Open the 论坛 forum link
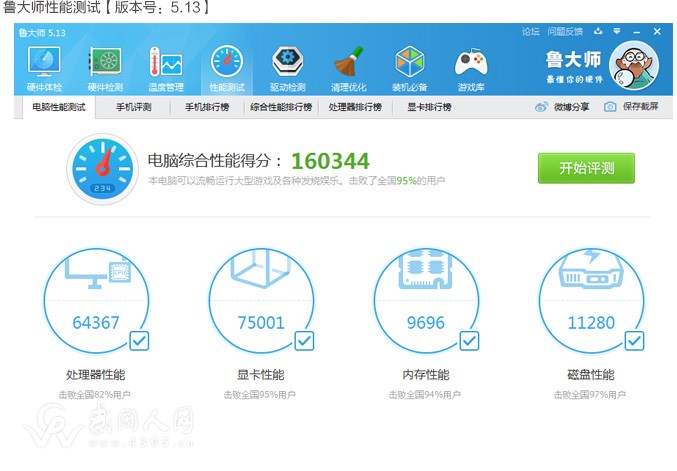Image resolution: width=677 pixels, height=471 pixels. pos(531,32)
